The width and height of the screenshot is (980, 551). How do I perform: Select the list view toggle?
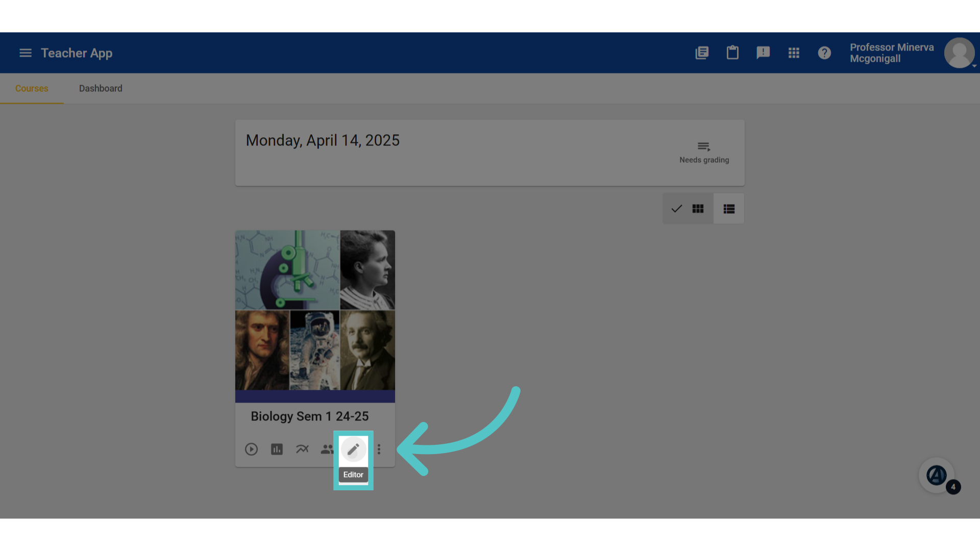729,209
